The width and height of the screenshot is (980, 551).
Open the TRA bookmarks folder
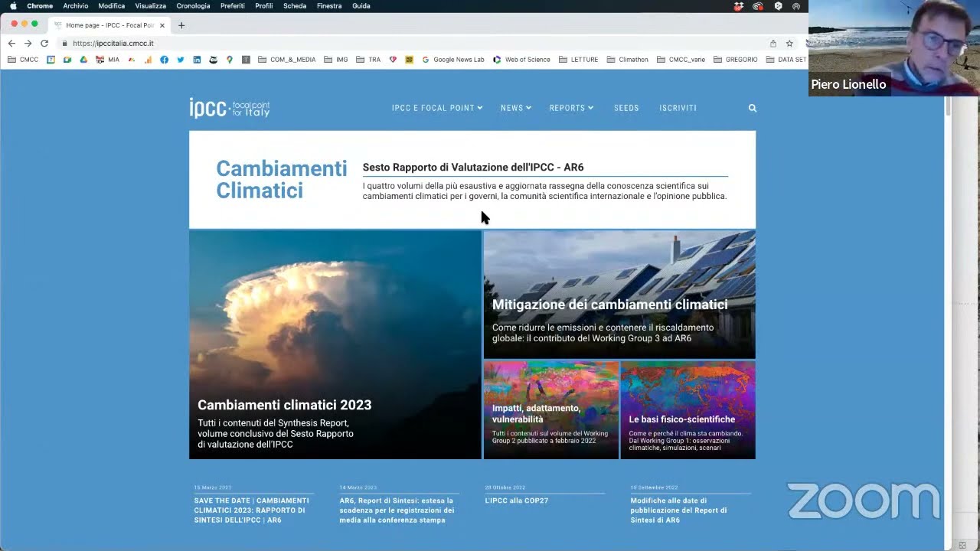click(368, 60)
